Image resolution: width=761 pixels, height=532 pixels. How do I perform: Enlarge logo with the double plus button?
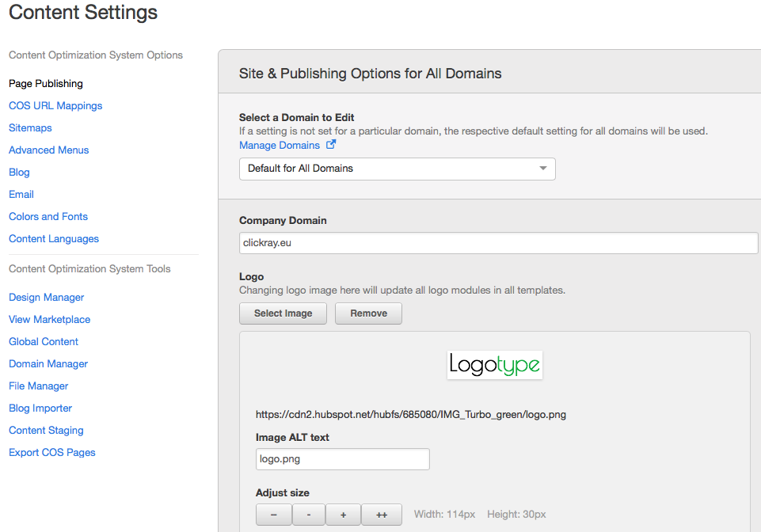click(x=382, y=515)
